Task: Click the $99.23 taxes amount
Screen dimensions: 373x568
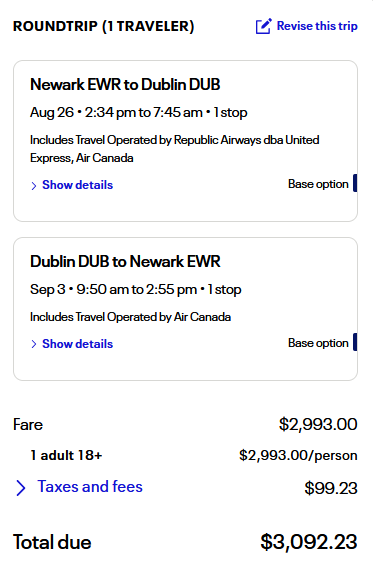Action: coord(331,488)
